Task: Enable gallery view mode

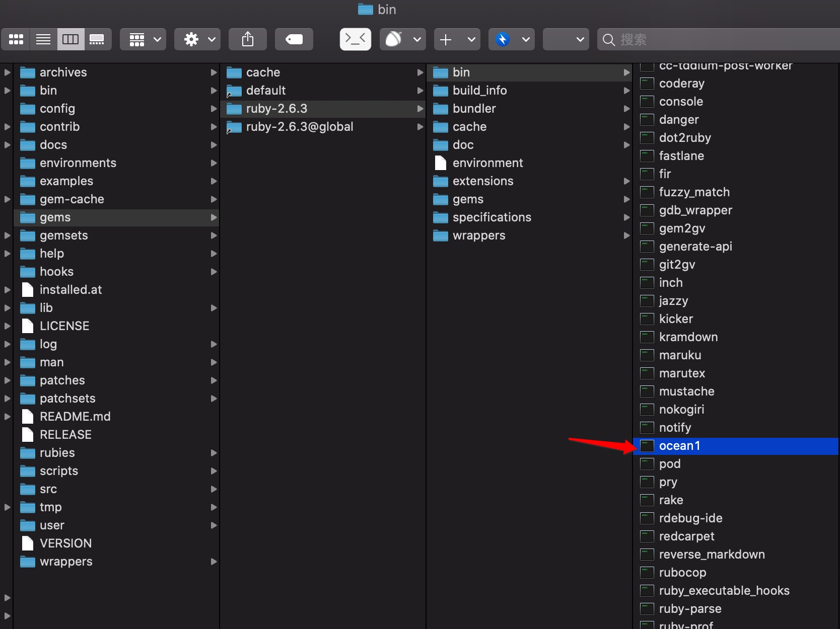Action: click(98, 39)
